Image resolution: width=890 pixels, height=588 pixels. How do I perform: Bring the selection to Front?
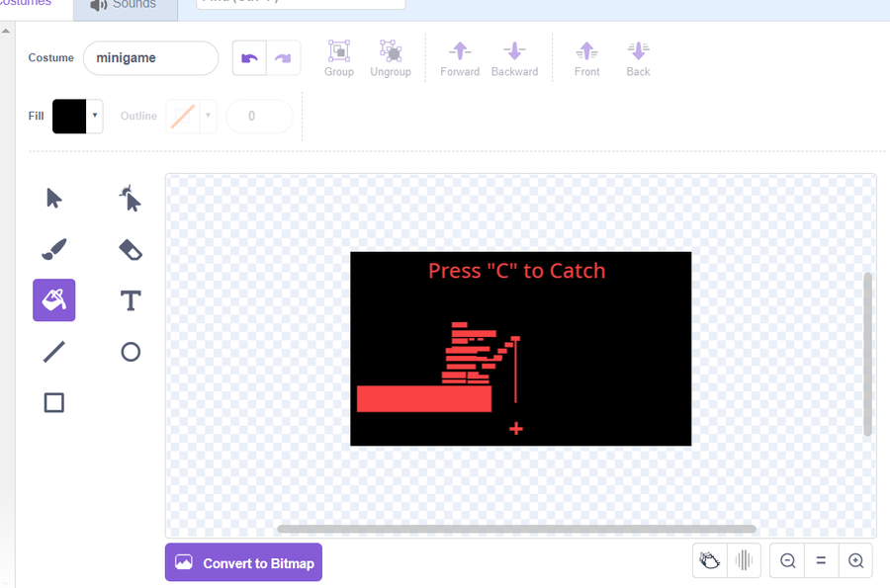pos(586,58)
